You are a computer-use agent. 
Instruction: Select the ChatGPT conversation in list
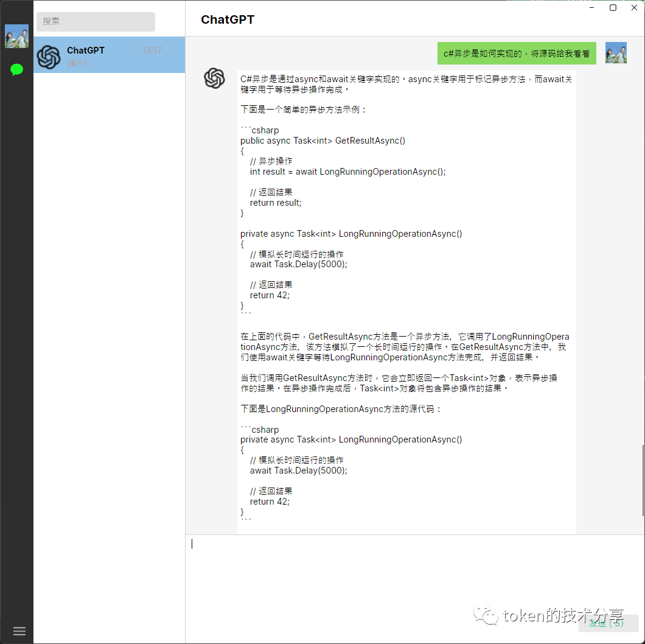coord(109,55)
